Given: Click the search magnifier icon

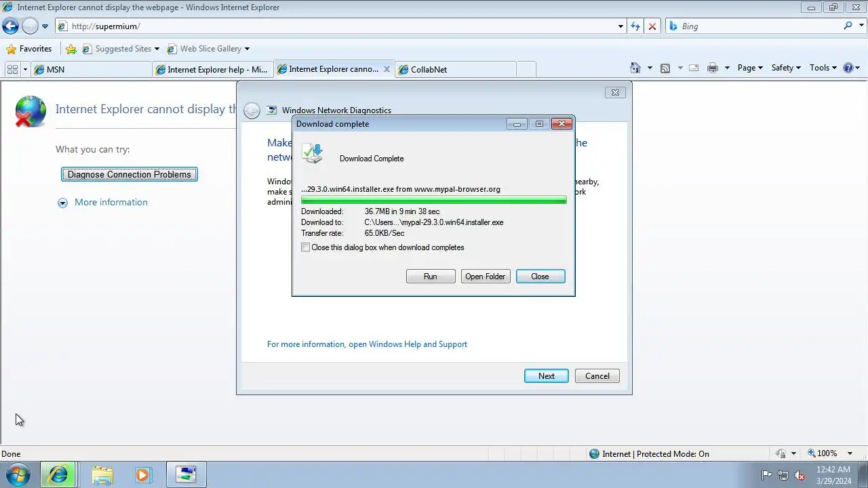Looking at the screenshot, I should [848, 26].
